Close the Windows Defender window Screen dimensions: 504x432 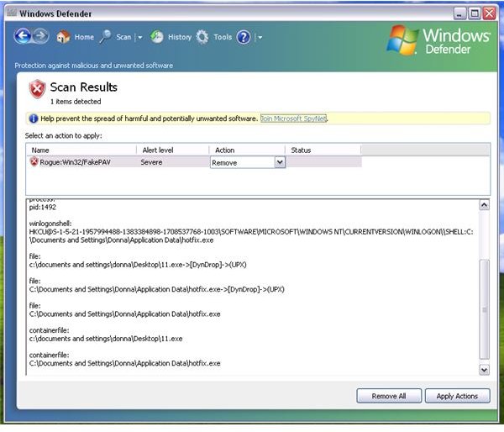(x=490, y=13)
